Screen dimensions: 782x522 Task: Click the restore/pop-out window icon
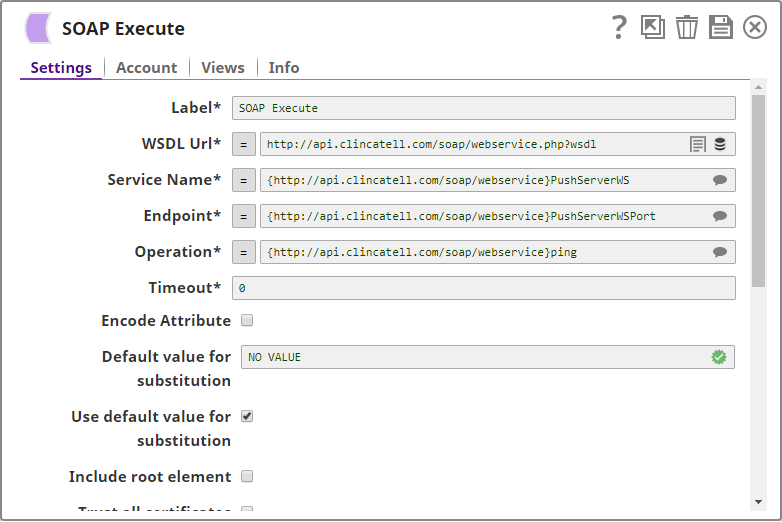coord(653,28)
